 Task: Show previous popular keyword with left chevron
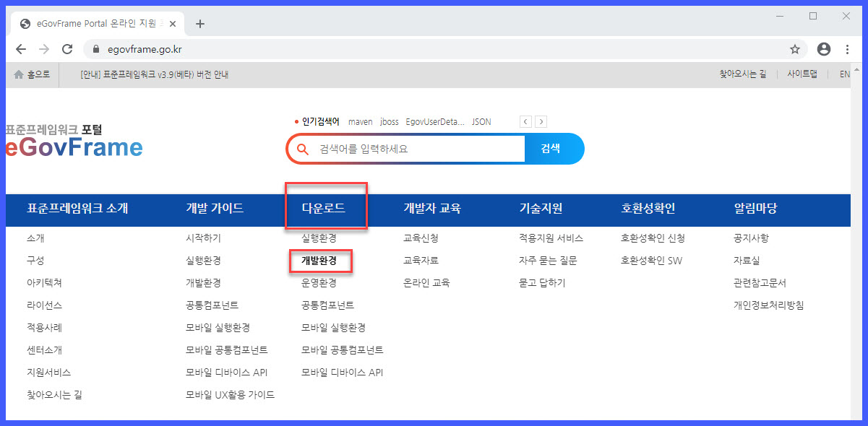click(x=525, y=121)
